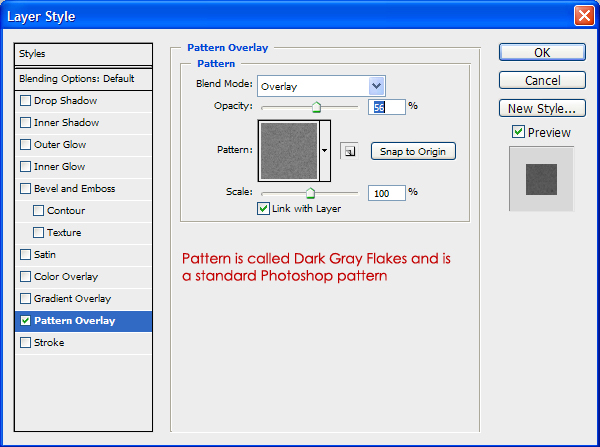This screenshot has height=447, width=600.
Task: Open the Blend Mode dropdown
Action: pyautogui.click(x=321, y=86)
